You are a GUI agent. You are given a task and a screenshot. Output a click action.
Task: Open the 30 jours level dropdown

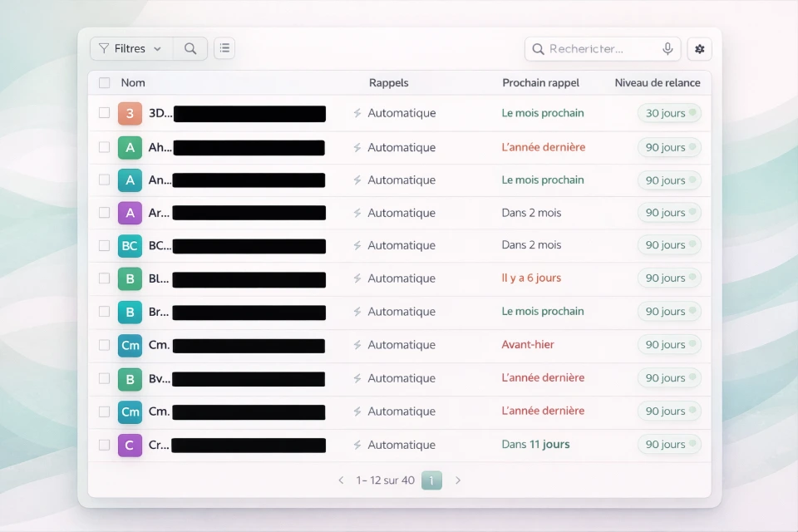(669, 114)
